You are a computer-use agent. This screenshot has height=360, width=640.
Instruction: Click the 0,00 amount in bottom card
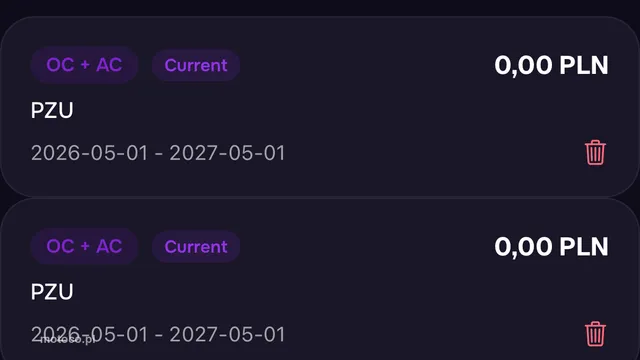tap(523, 247)
